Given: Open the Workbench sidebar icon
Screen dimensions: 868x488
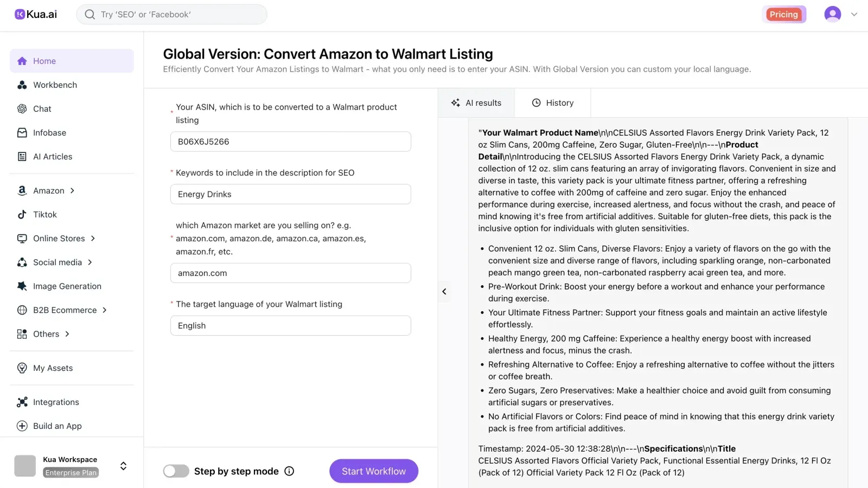Looking at the screenshot, I should (x=22, y=85).
